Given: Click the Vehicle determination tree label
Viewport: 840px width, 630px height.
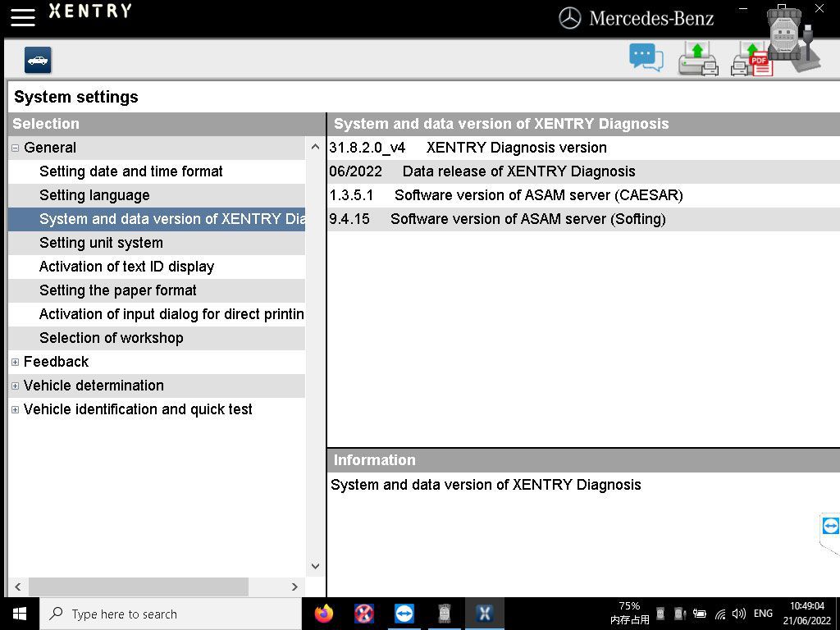Looking at the screenshot, I should (x=94, y=386).
